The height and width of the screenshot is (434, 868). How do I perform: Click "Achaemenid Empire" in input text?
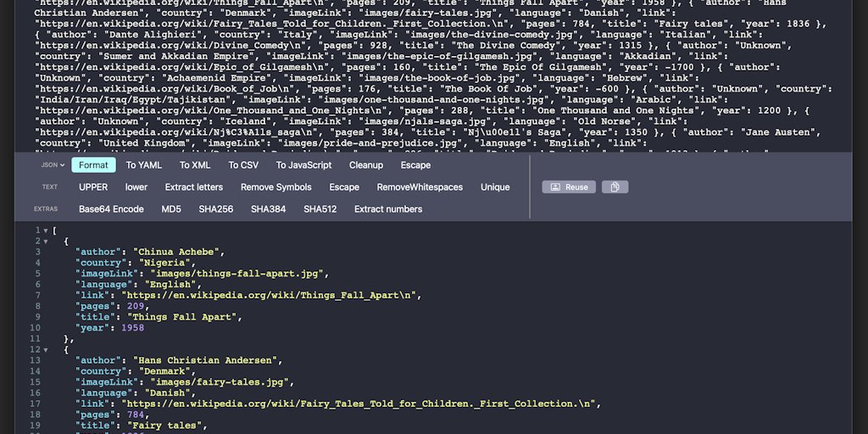point(217,78)
